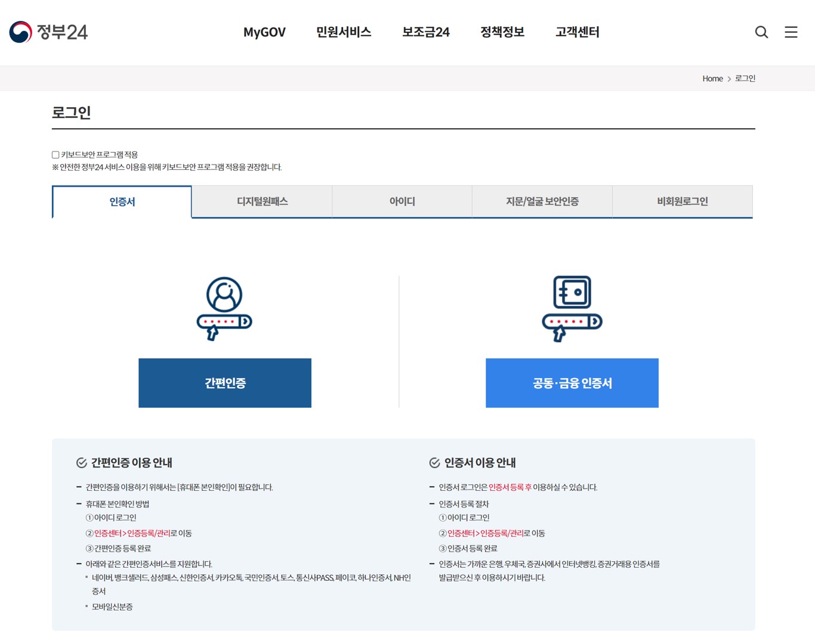The height and width of the screenshot is (644, 815).
Task: Click the checkmark icon beside 인증서 이용 안내
Action: coord(434,462)
